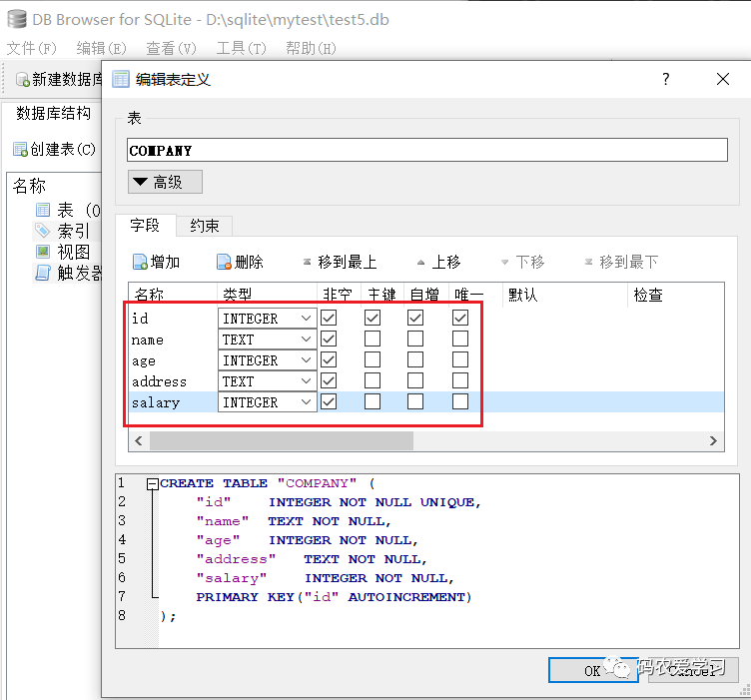The height and width of the screenshot is (700, 751).
Task: Open the 文件(F) menu
Action: coord(32,48)
